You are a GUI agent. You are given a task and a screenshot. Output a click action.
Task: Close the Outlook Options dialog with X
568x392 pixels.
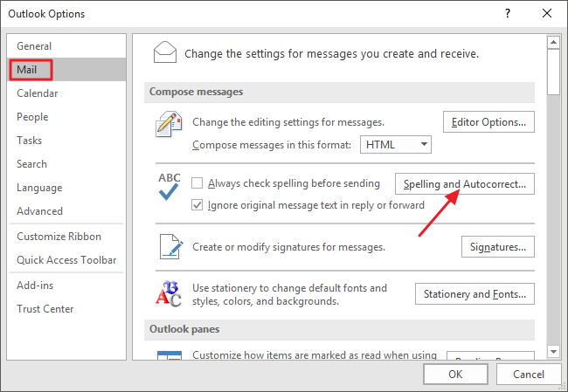(547, 13)
